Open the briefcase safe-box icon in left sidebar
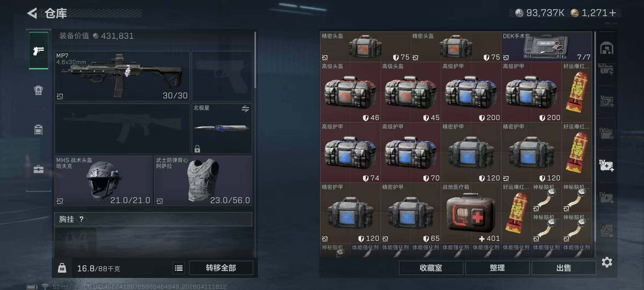Viewport: 644px width, 290px height. click(38, 169)
